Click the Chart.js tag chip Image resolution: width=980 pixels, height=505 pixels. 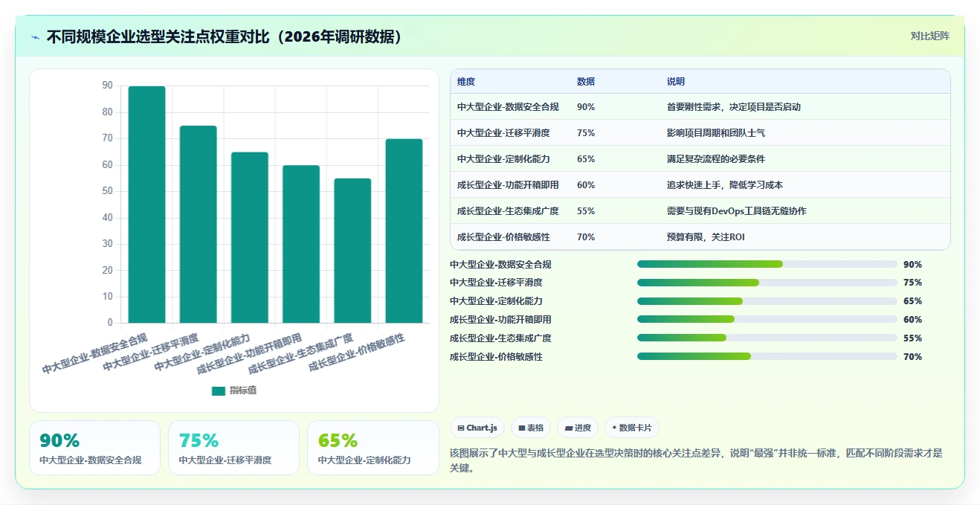click(477, 428)
